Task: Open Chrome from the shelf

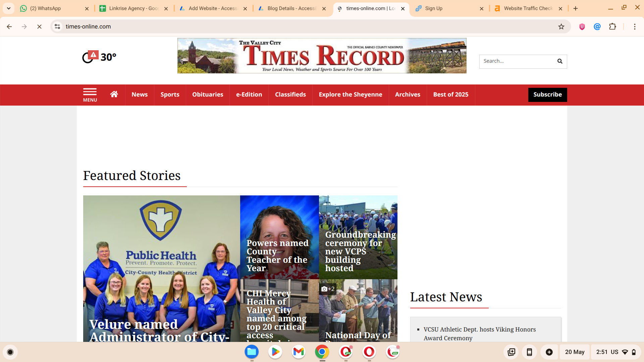Action: (x=322, y=352)
